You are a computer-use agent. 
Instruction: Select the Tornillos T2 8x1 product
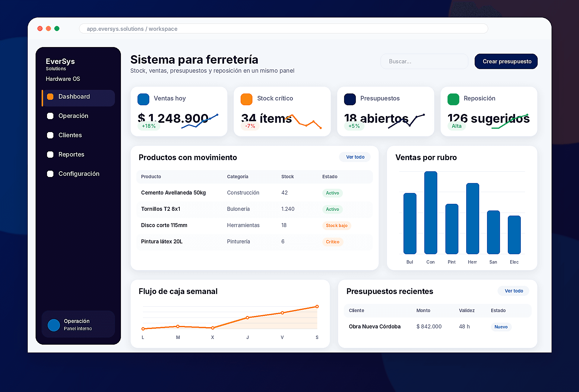click(x=255, y=209)
